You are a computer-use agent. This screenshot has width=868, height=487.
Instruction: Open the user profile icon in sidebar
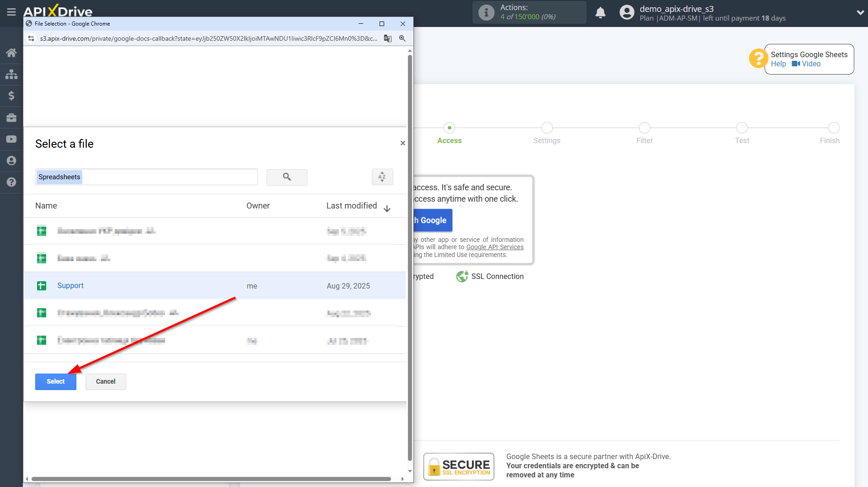tap(11, 161)
